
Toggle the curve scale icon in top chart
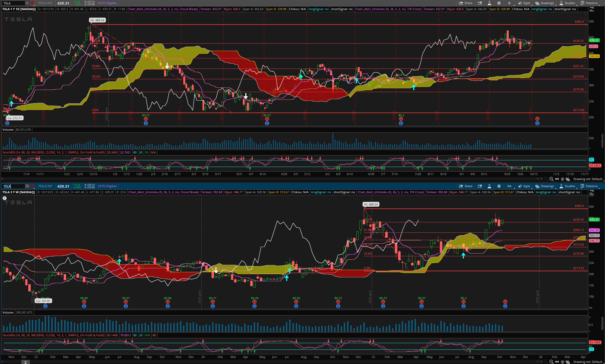click(x=592, y=9)
